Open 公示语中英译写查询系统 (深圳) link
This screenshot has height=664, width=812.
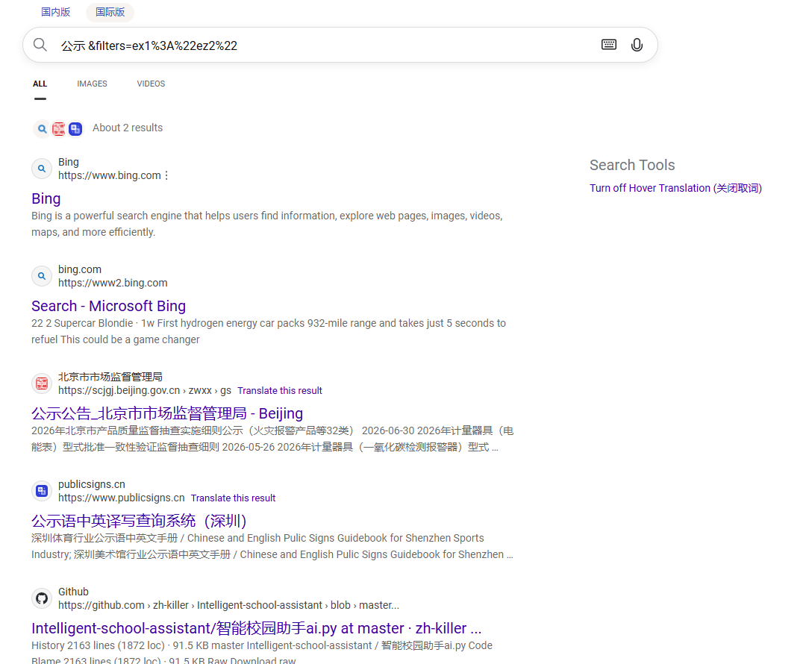coord(139,521)
